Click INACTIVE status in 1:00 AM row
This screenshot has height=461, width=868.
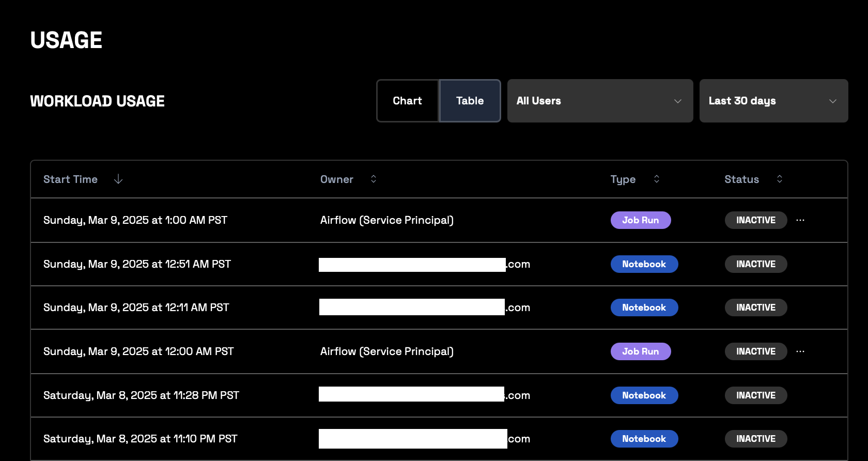pos(756,220)
